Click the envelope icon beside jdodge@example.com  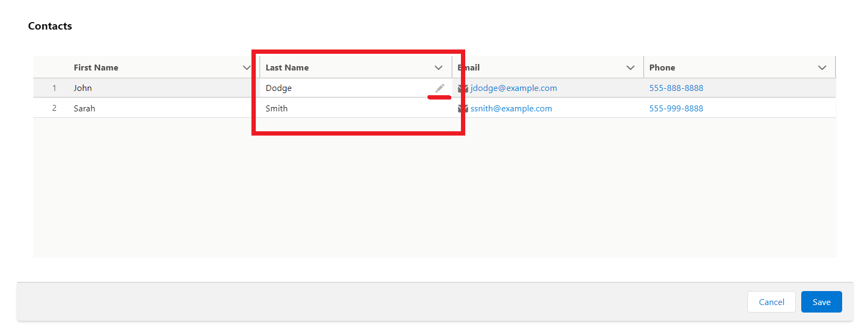pyautogui.click(x=463, y=88)
